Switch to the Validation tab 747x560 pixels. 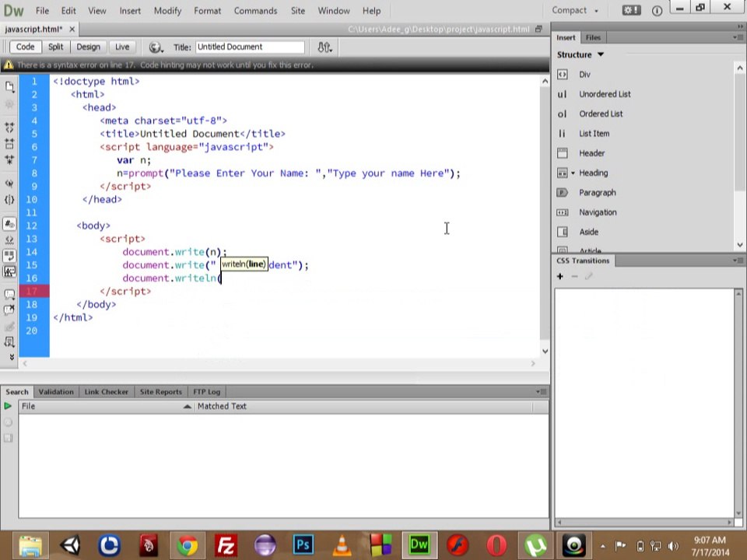(56, 392)
